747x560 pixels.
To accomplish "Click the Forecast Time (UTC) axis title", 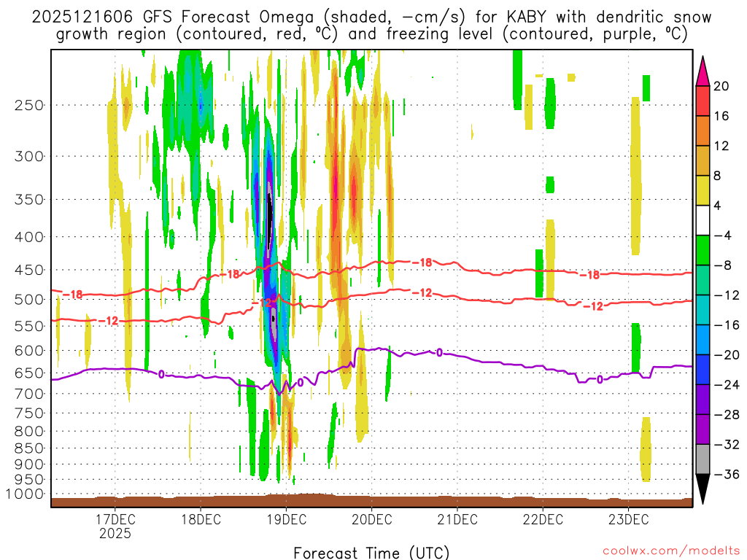I will click(371, 552).
